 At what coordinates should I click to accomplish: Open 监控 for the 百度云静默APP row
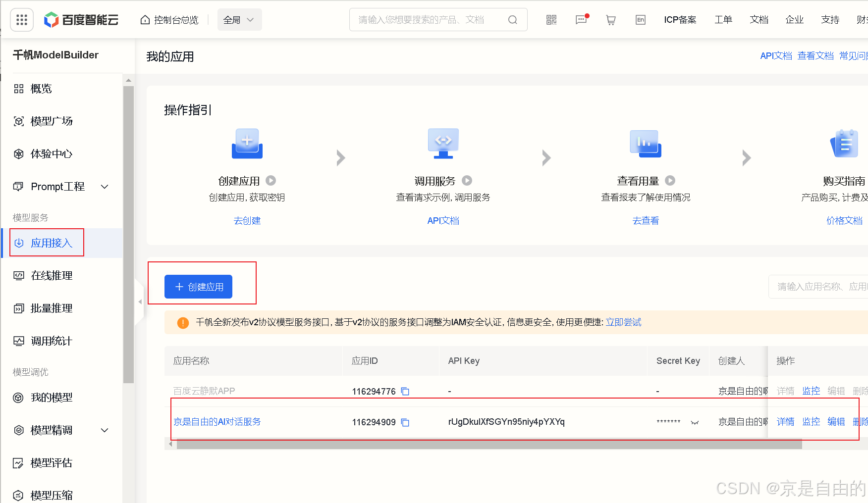(811, 391)
